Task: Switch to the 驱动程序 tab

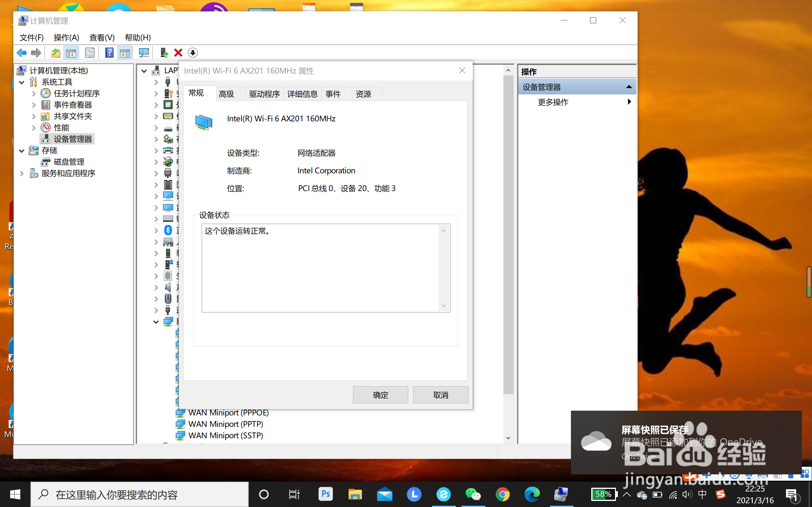Action: [x=264, y=94]
